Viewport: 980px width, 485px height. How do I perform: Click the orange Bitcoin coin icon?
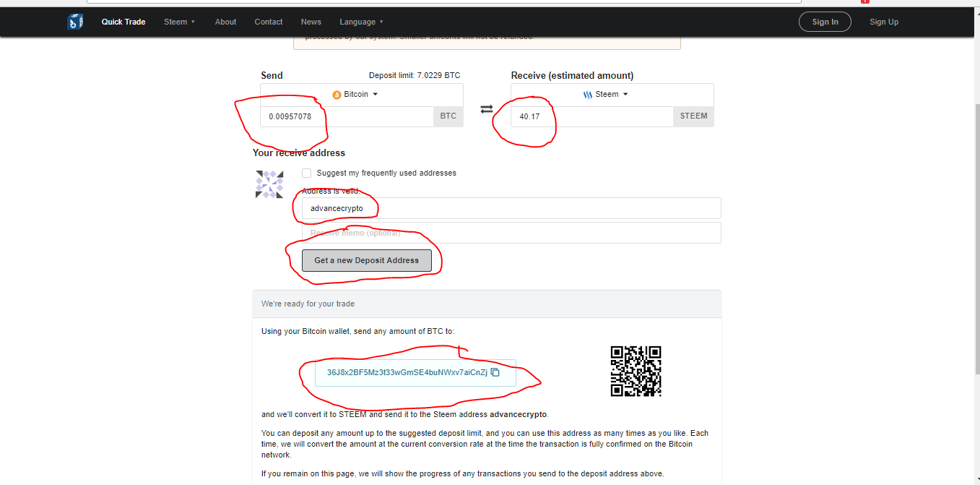pos(337,95)
